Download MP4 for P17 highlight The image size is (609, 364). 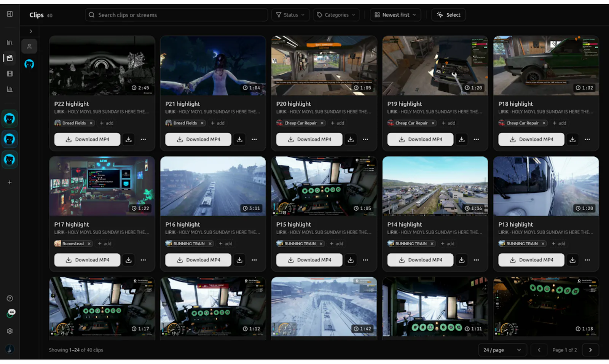[87, 260]
